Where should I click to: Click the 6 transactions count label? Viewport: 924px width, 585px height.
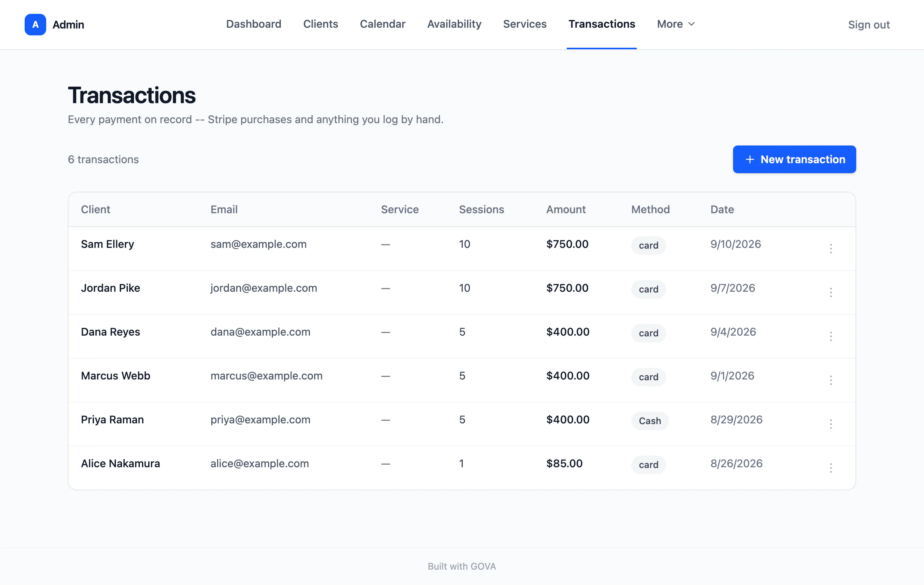click(103, 159)
